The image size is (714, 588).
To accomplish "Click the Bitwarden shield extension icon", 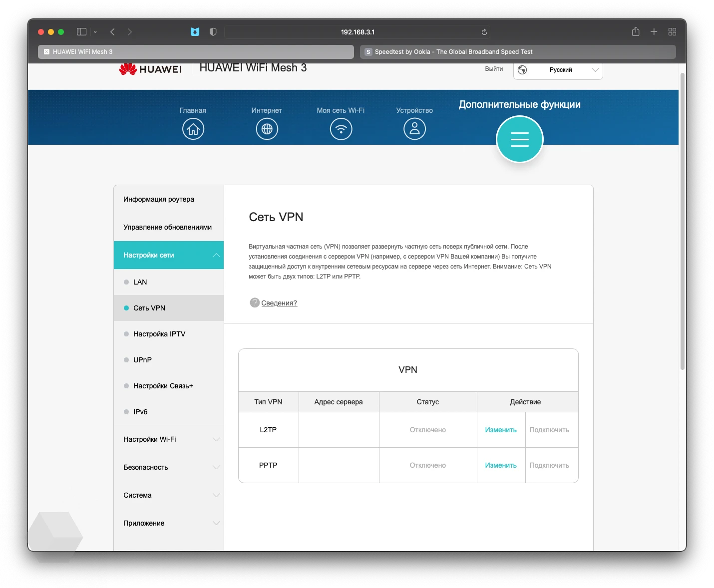I will [x=195, y=32].
